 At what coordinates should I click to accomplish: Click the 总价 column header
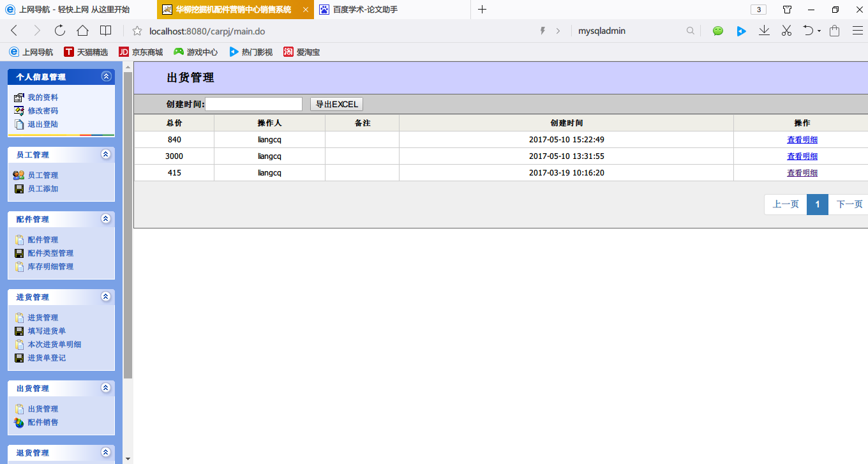(x=174, y=123)
